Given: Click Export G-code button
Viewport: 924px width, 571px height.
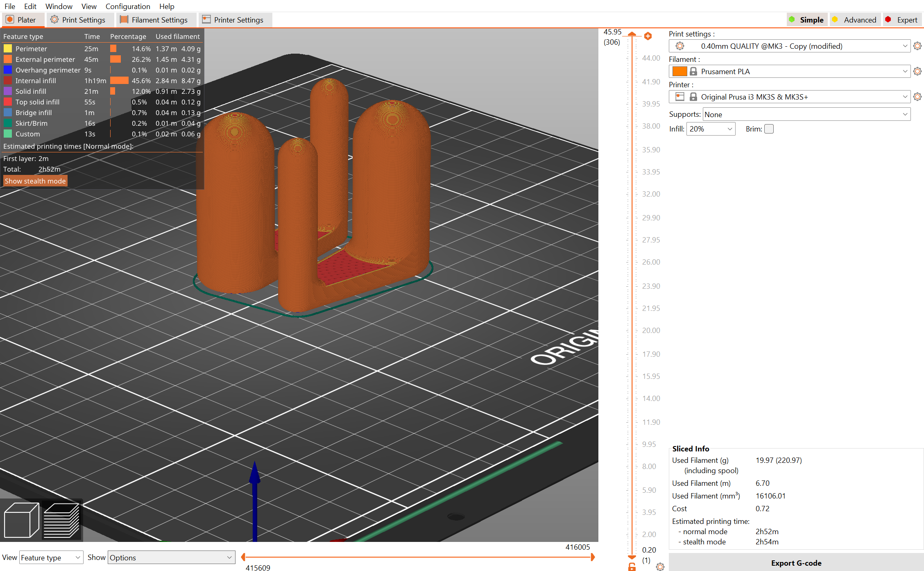Looking at the screenshot, I should point(796,563).
